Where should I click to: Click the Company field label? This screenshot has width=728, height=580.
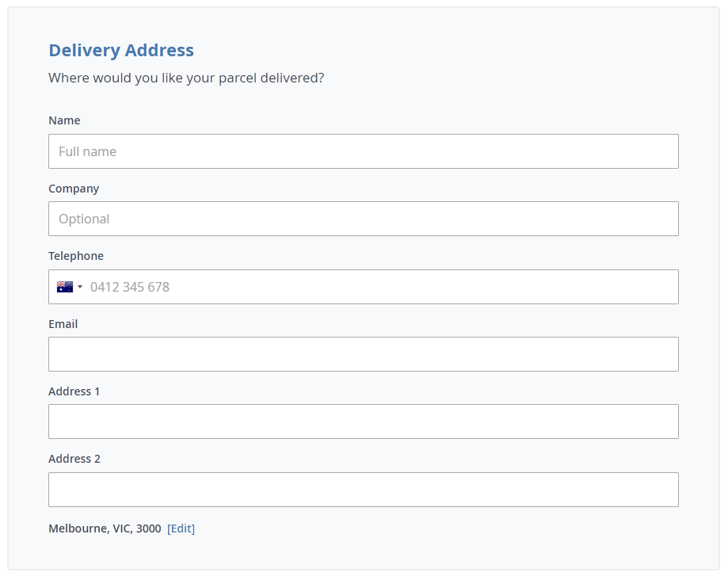tap(74, 189)
